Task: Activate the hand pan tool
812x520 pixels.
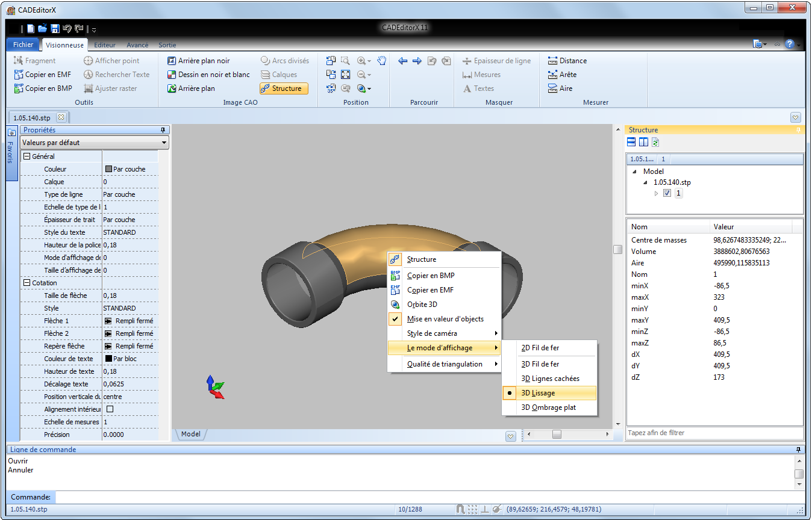Action: [381, 61]
